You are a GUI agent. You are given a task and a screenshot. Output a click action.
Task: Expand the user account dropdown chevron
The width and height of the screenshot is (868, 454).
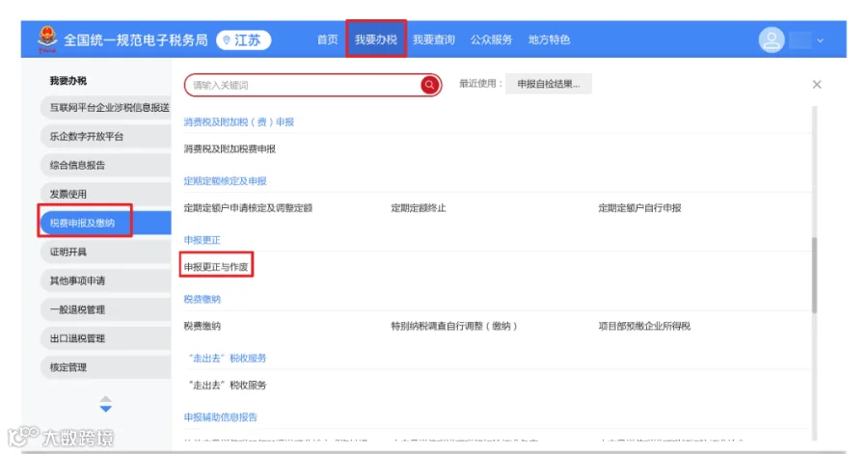(x=821, y=40)
